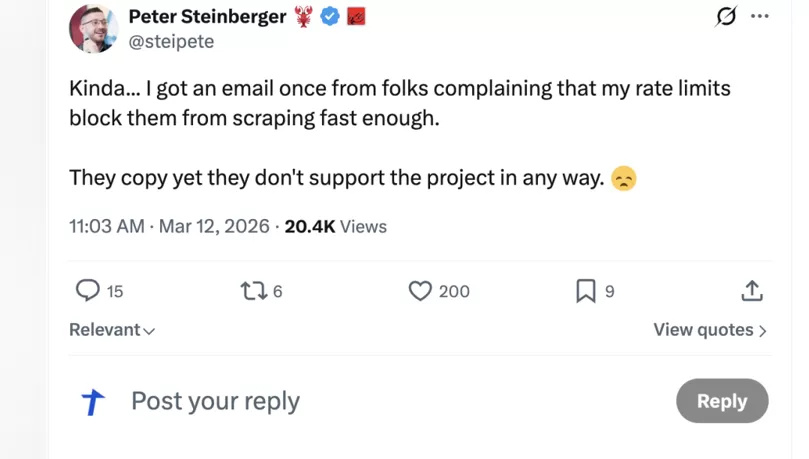Viewport: 809px width, 459px height.
Task: Click the reply speech bubble icon
Action: pyautogui.click(x=88, y=291)
